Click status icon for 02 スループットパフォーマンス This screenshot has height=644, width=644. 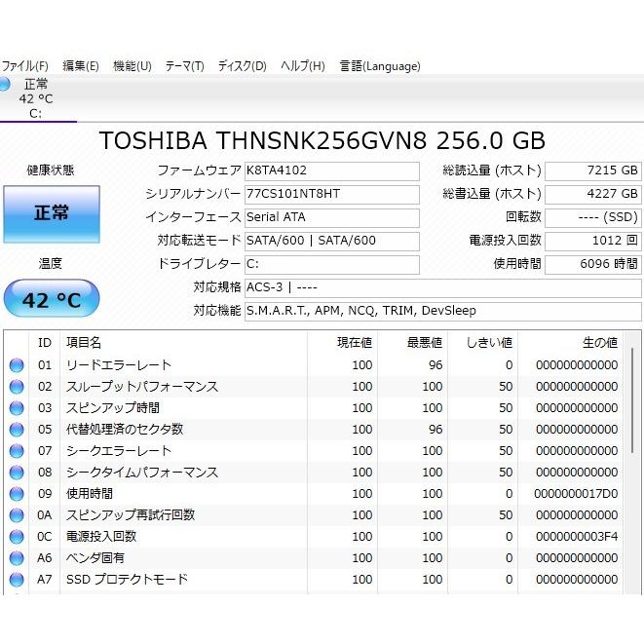17,387
